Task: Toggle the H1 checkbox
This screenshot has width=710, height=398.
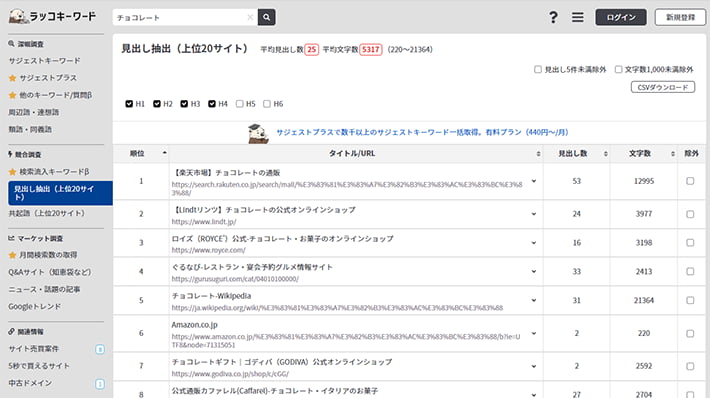Action: point(129,104)
